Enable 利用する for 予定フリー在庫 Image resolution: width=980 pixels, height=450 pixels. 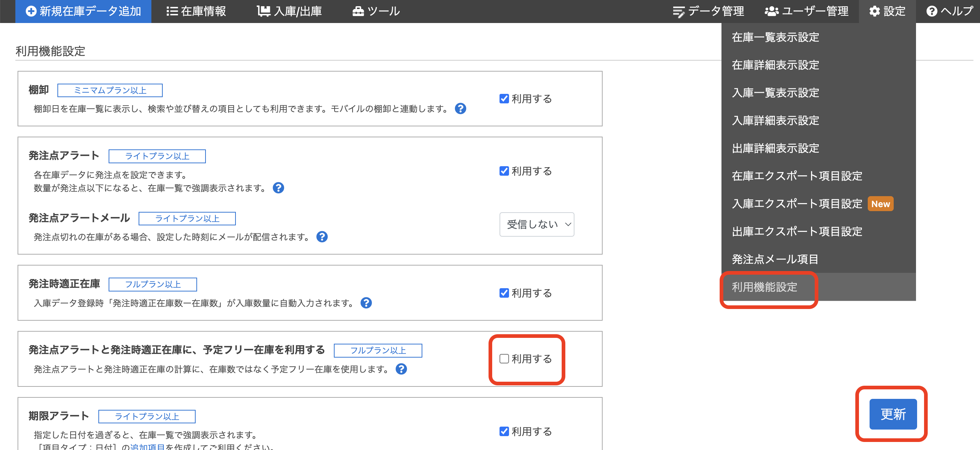pyautogui.click(x=504, y=358)
